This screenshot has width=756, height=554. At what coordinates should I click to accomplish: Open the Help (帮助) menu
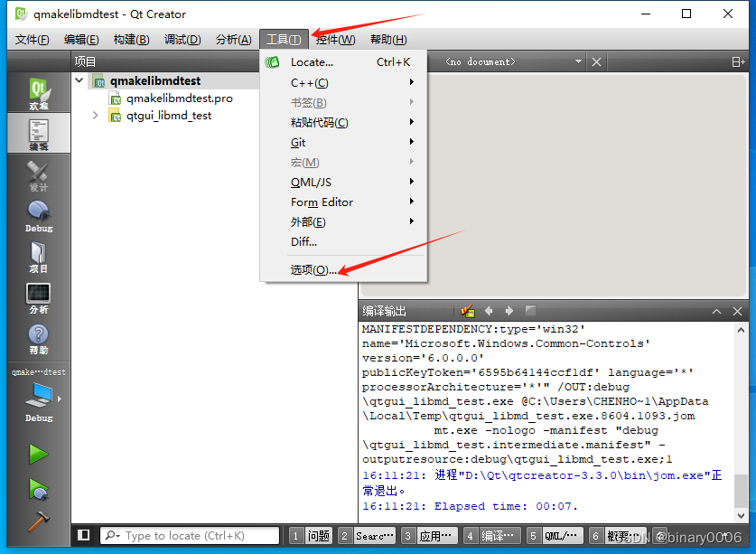point(388,40)
